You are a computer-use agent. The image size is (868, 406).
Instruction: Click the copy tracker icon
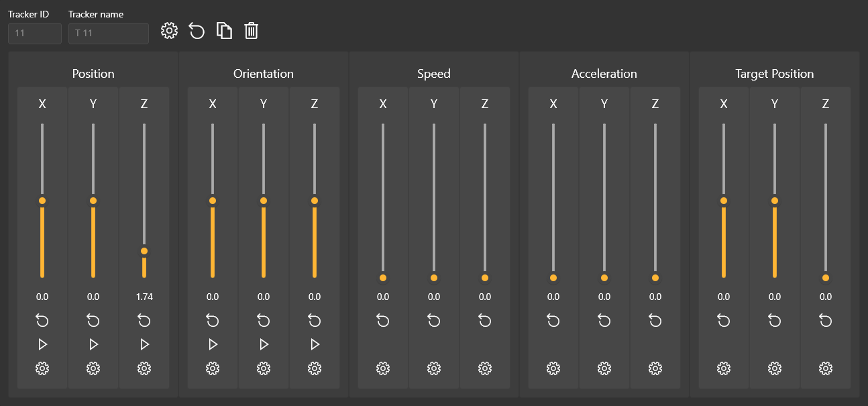click(224, 30)
